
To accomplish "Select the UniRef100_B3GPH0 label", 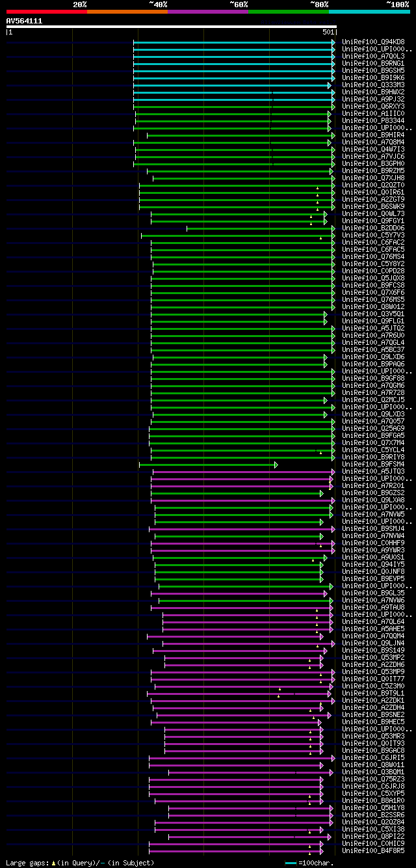I will (373, 163).
